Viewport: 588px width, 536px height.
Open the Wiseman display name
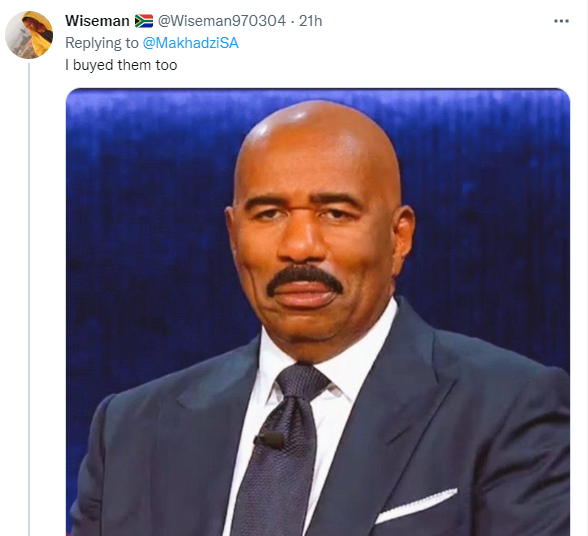tap(97, 21)
